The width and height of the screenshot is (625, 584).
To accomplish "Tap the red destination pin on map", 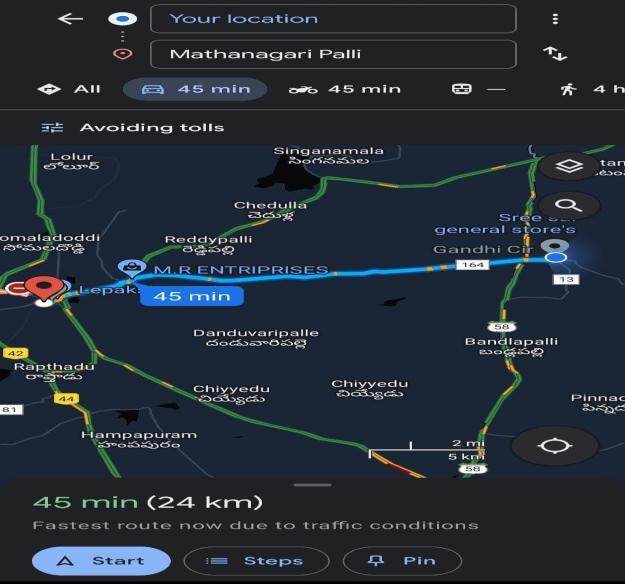I will pos(44,289).
